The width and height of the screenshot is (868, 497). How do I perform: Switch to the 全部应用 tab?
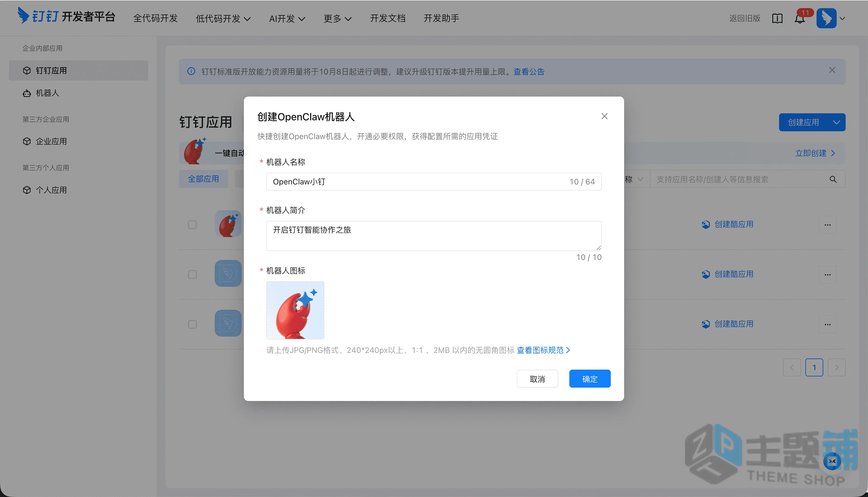click(x=204, y=179)
